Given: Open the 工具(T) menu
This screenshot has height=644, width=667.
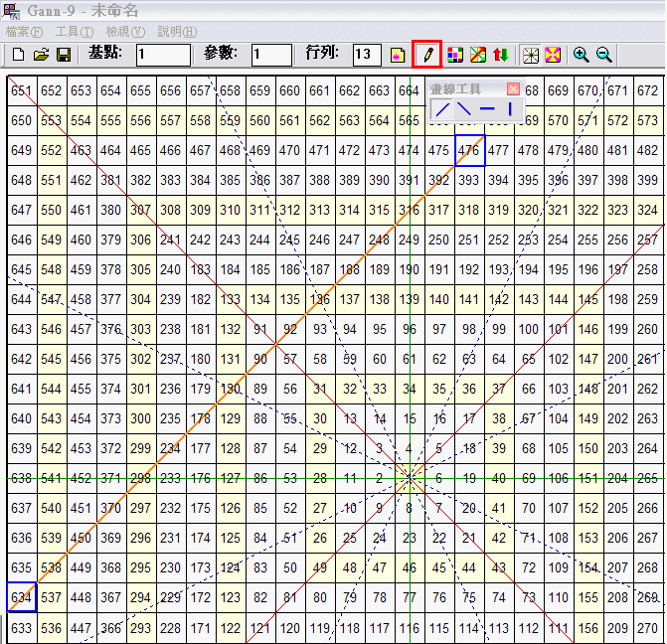Looking at the screenshot, I should coord(75,32).
